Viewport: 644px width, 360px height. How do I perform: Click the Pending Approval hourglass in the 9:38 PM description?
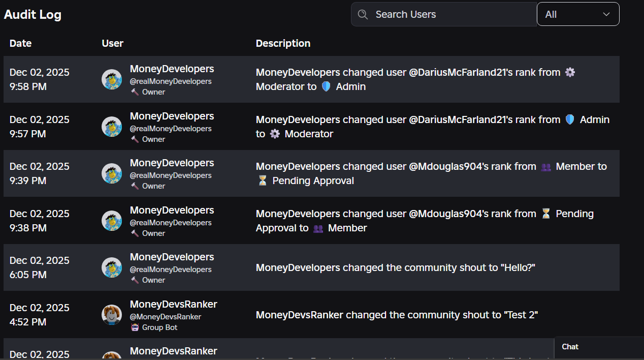click(546, 214)
